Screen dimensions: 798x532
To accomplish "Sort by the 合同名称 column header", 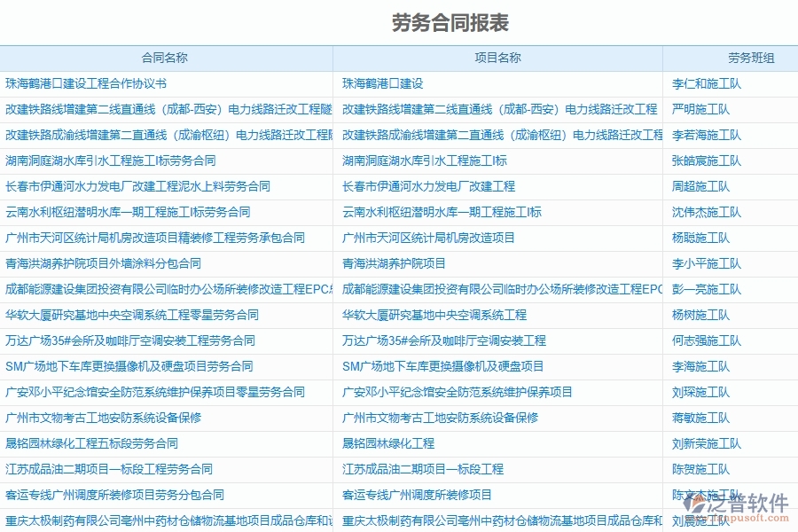I will coord(164,57).
